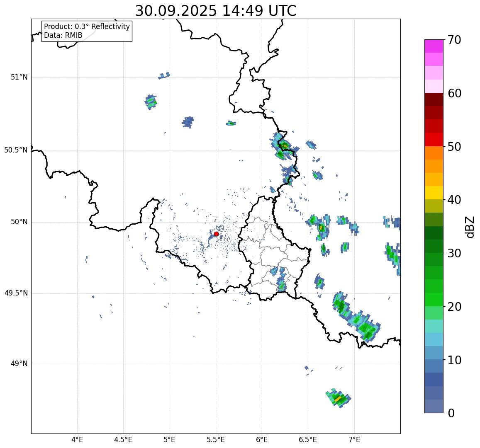Click the colorbar tick label 30

[x=454, y=253]
